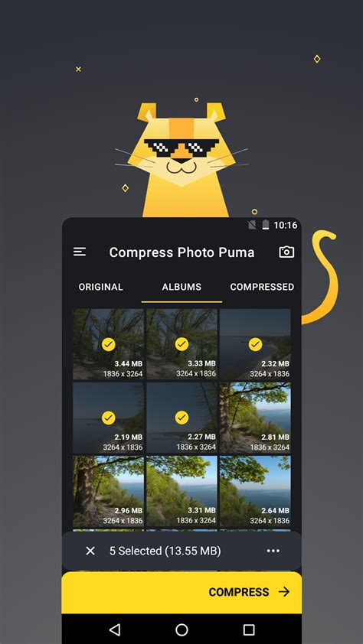
Task: Select the 3.31 MB photo thumbnail
Action: pyautogui.click(x=181, y=491)
